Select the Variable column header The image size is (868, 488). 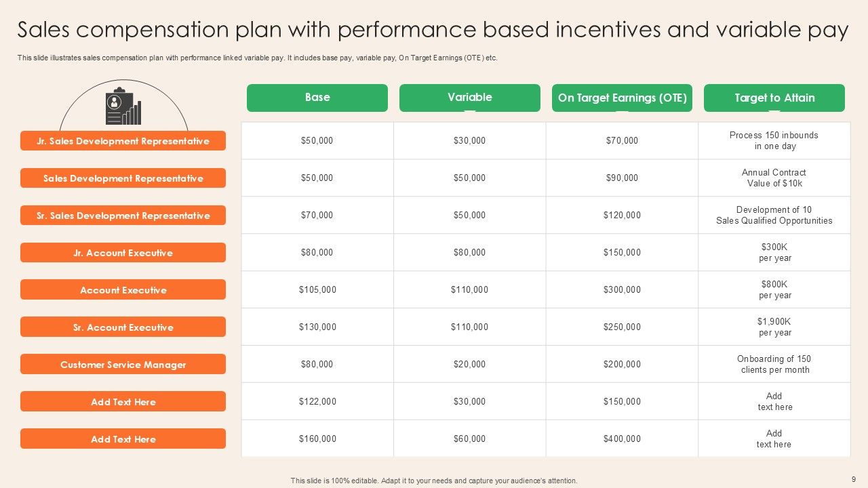pos(469,98)
